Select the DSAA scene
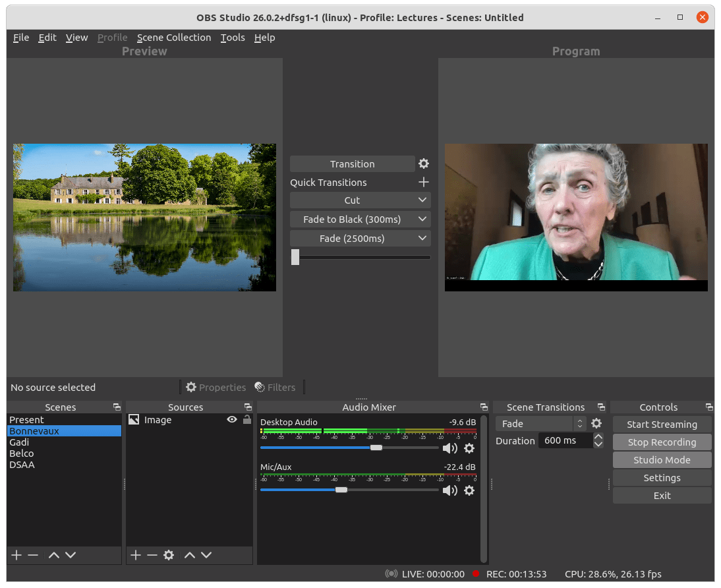This screenshot has height=588, width=721. pyautogui.click(x=64, y=465)
